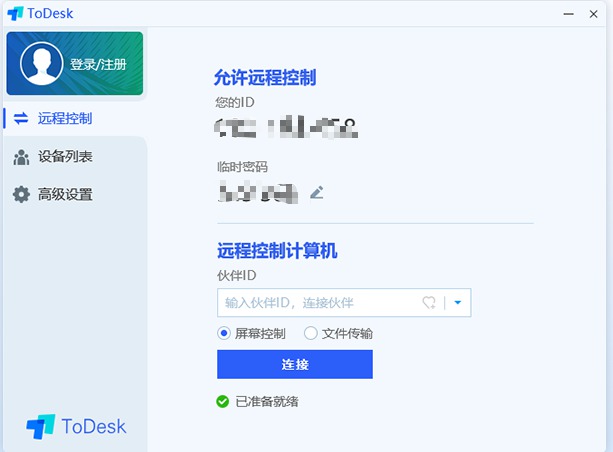Image resolution: width=613 pixels, height=452 pixels.
Task: Open 登录/注册 login register
Action: (98, 64)
